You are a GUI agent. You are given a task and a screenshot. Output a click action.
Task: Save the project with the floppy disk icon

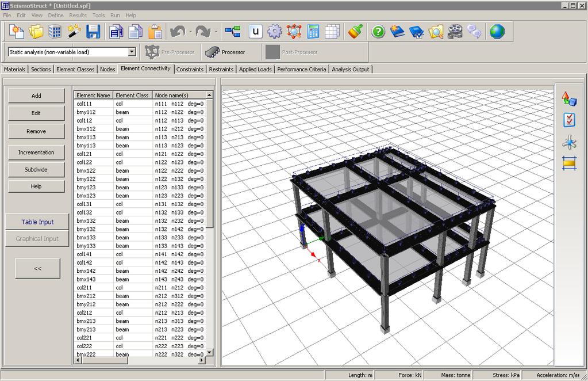(x=93, y=32)
